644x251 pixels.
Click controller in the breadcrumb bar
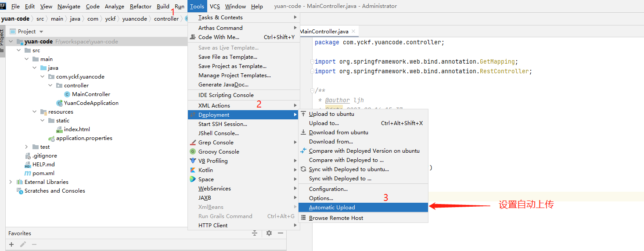[x=166, y=19]
